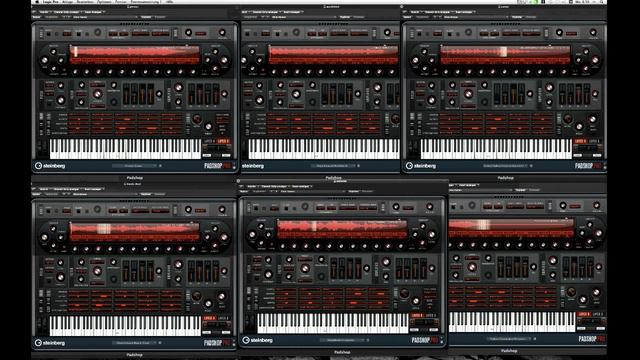This screenshot has height=360, width=640.
Task: Click Padshop Pro logo in bottom-right window
Action: 592,339
